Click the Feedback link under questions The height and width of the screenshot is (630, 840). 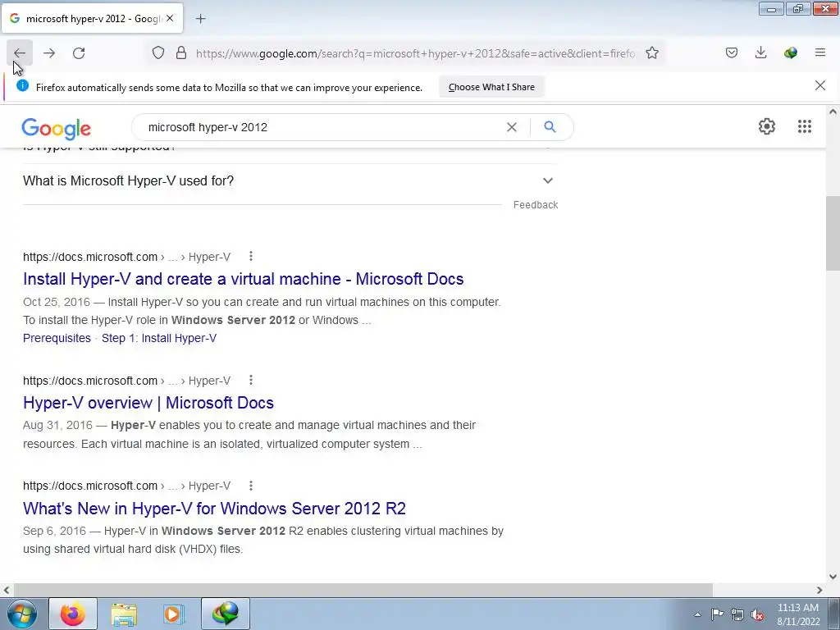535,204
